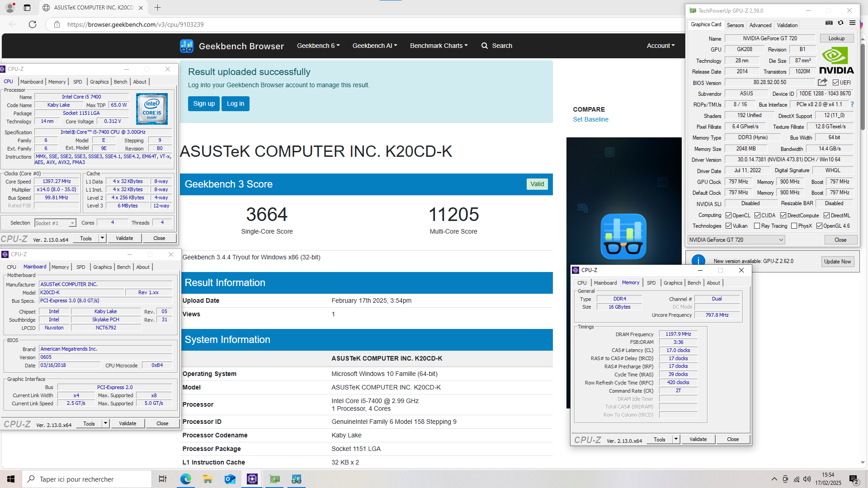Click the search magnifier icon in Geekbench navbar
868x488 pixels.
(485, 46)
